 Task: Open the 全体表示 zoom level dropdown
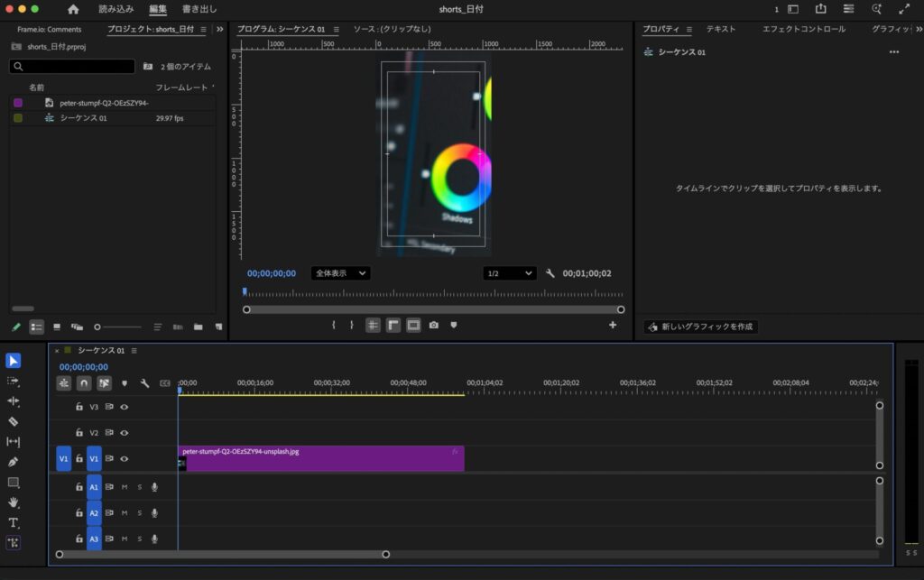pos(341,273)
